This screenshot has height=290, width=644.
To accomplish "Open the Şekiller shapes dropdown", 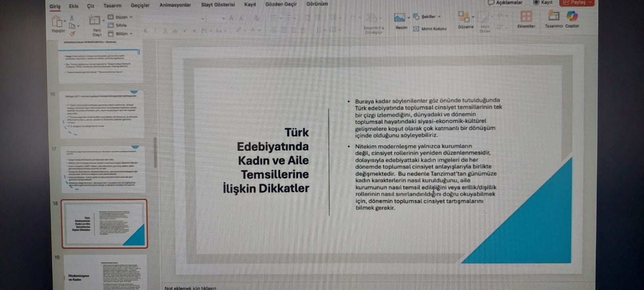I will [427, 17].
